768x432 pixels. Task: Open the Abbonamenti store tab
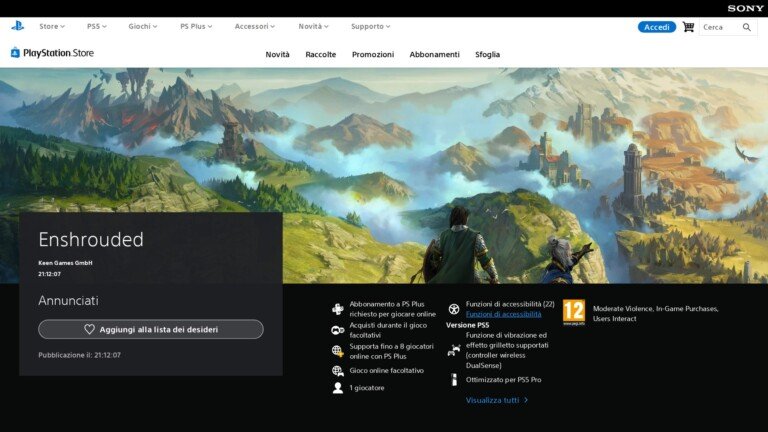point(434,54)
